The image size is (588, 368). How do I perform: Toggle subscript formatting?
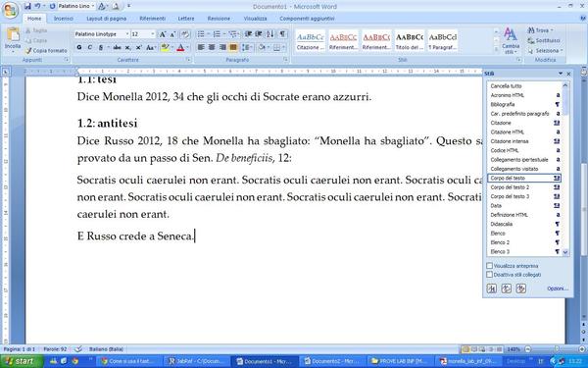[127, 47]
